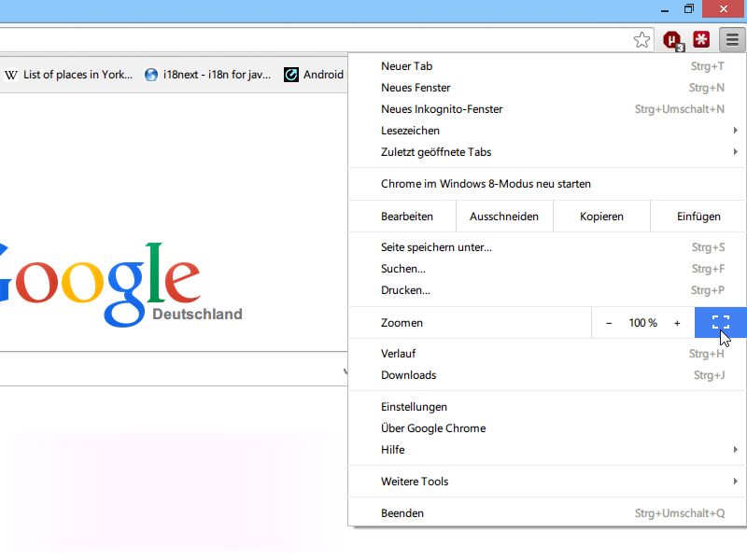Click the red asterisk LastPass extension icon

[x=701, y=39]
